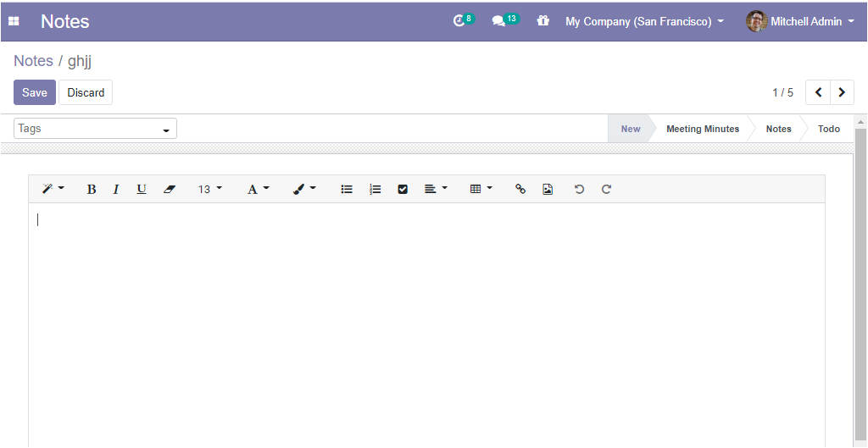Screen dimensions: 868x448
Task: Click the Notes app title
Action: click(x=64, y=21)
